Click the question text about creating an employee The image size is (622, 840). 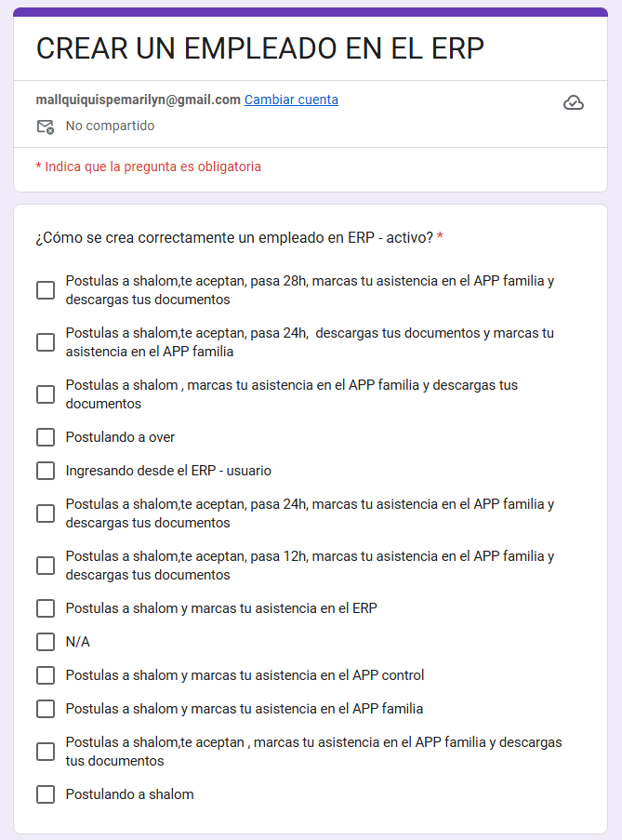click(x=233, y=238)
